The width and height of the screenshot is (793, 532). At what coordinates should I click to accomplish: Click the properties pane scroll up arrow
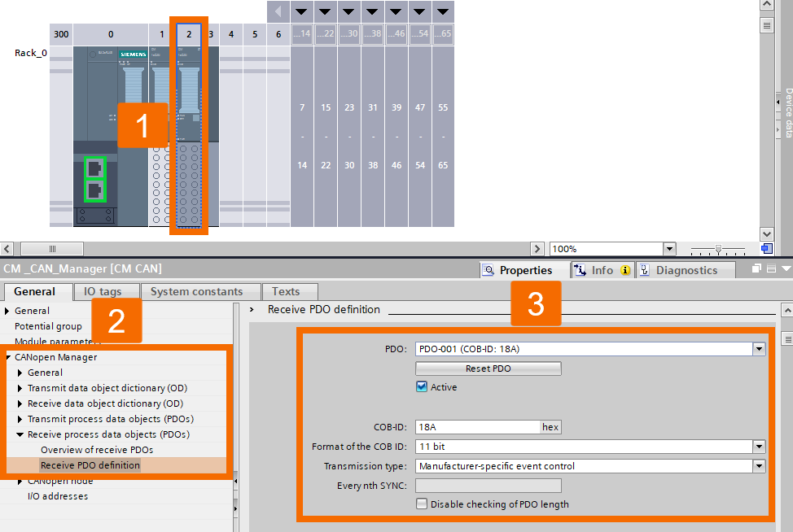click(787, 309)
